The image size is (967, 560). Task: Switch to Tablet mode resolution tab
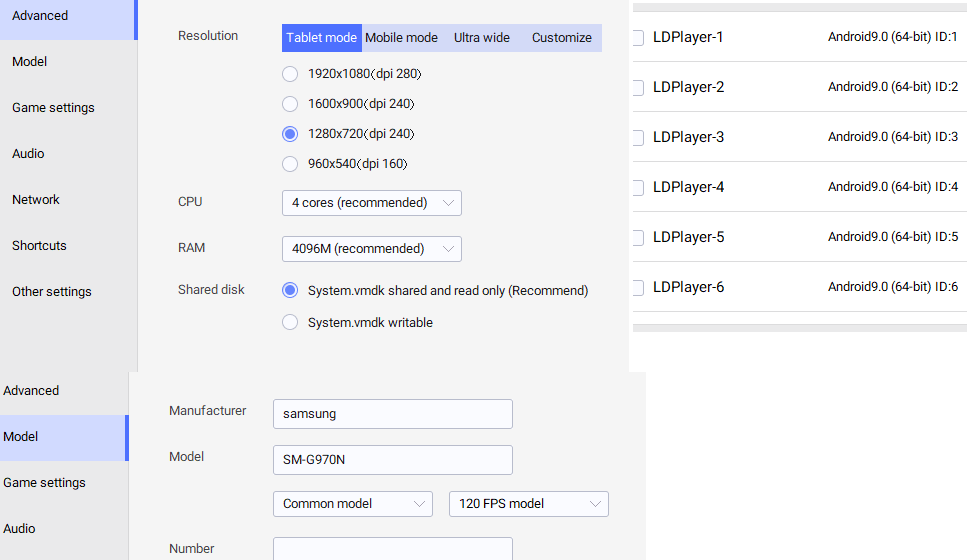[x=322, y=38]
